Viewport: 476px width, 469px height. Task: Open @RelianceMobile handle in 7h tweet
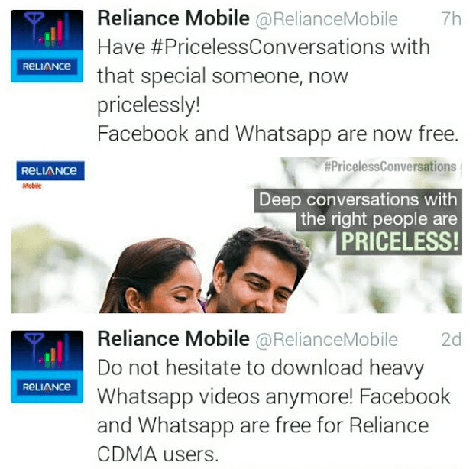click(327, 19)
